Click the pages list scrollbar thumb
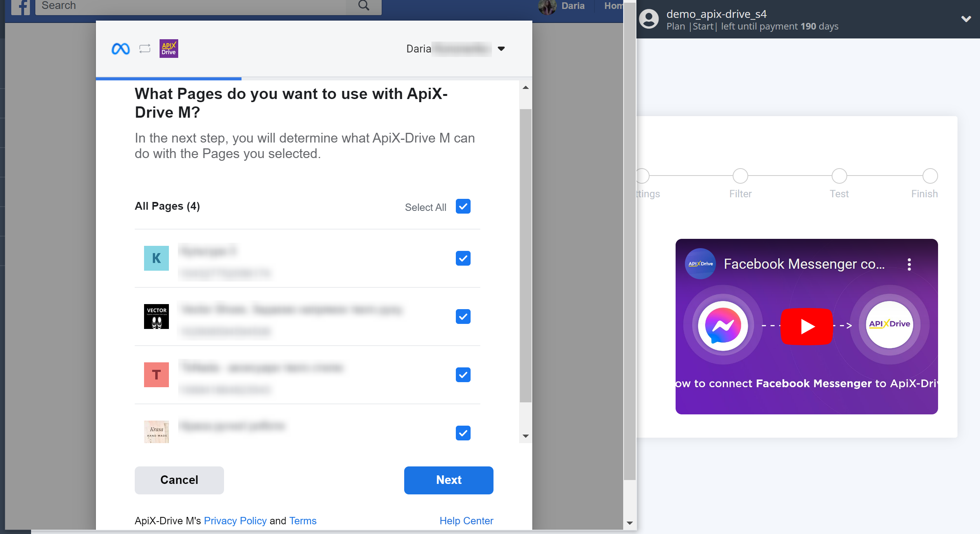This screenshot has width=980, height=534. 526,256
